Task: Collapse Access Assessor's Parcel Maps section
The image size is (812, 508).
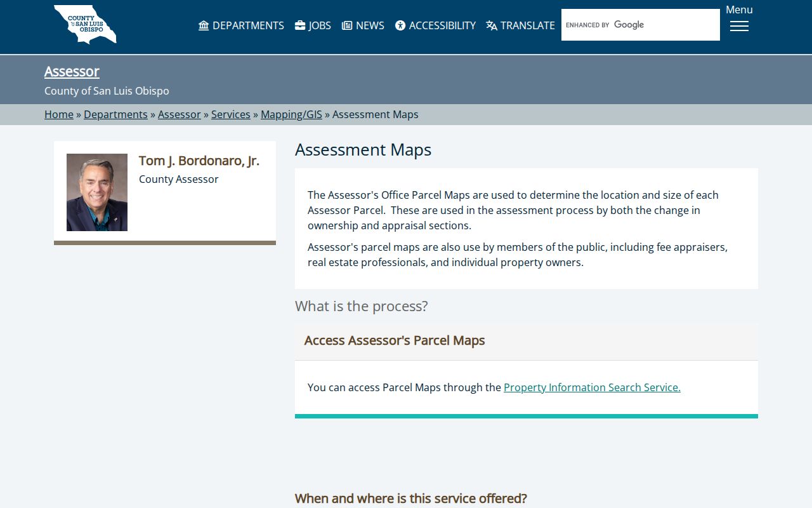Action: point(527,341)
